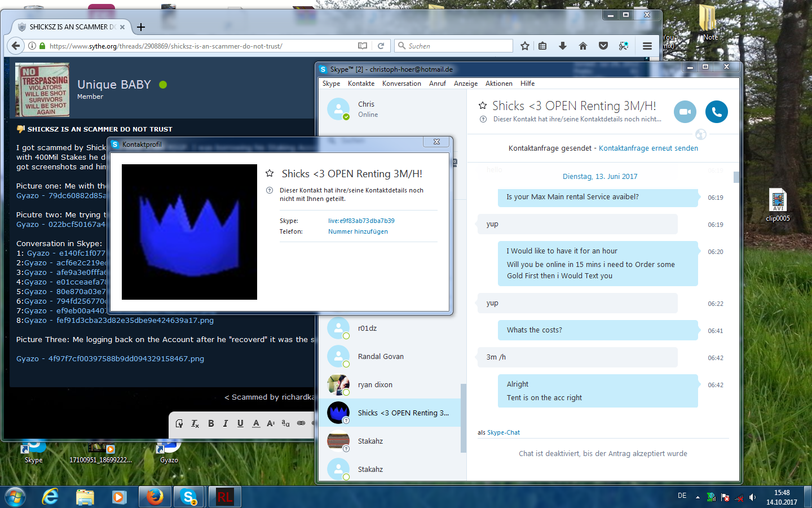Open the Hilfe menu in Skype

point(528,84)
